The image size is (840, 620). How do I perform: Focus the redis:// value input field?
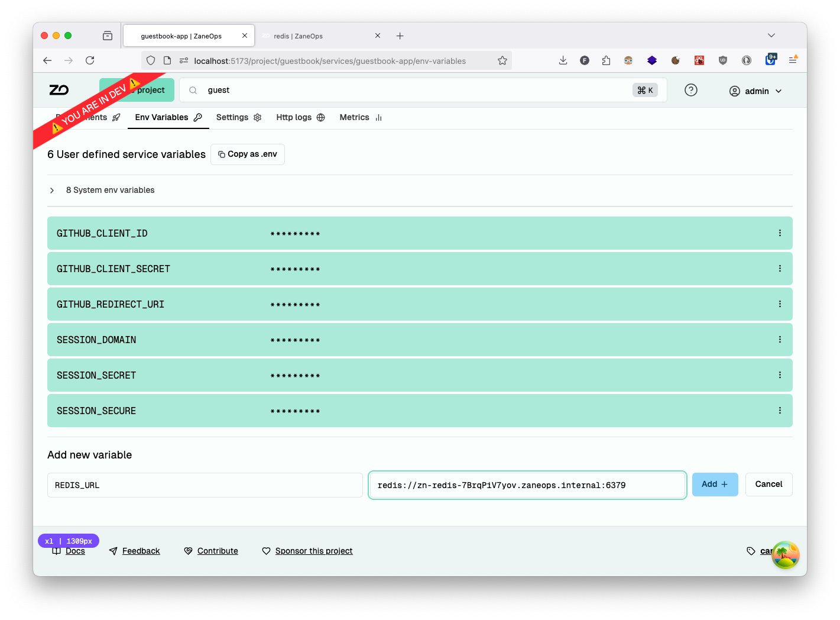pos(527,485)
